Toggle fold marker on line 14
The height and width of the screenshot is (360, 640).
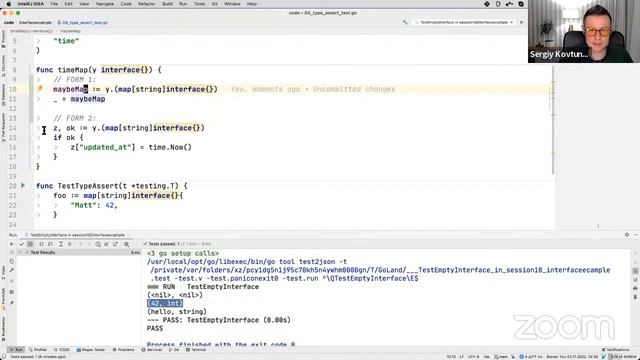pos(39,128)
